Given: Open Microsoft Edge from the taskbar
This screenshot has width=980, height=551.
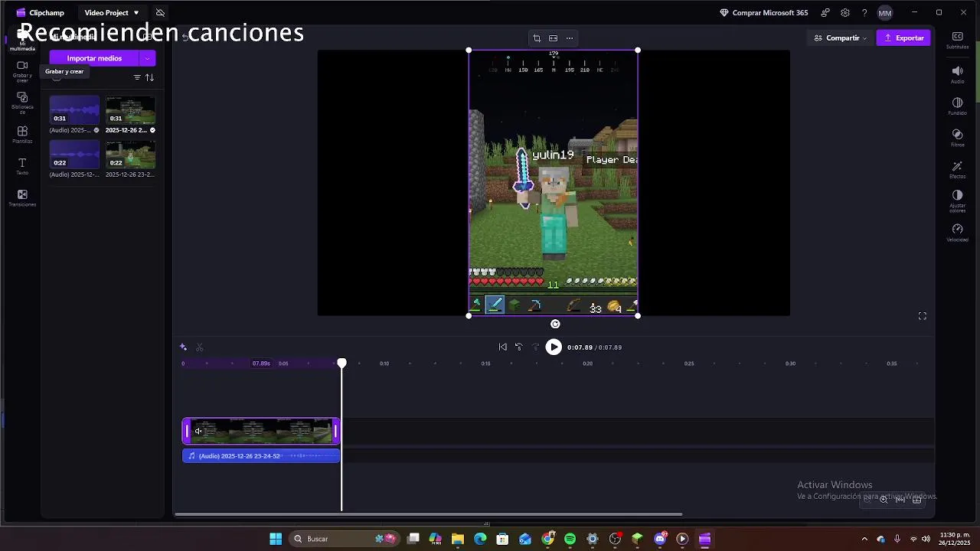Looking at the screenshot, I should pos(480,539).
